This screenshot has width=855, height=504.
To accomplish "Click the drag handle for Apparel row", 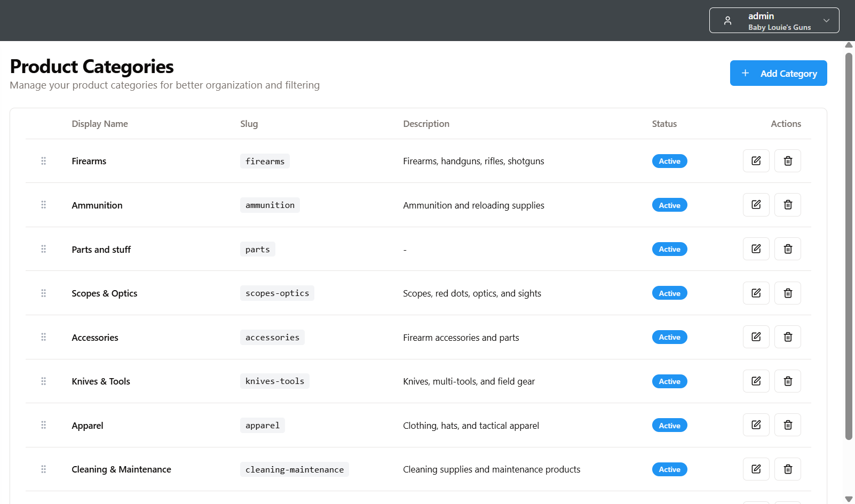I will pos(44,425).
